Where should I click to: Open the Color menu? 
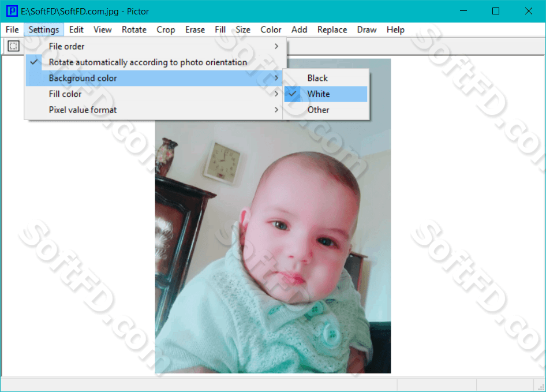(x=271, y=29)
